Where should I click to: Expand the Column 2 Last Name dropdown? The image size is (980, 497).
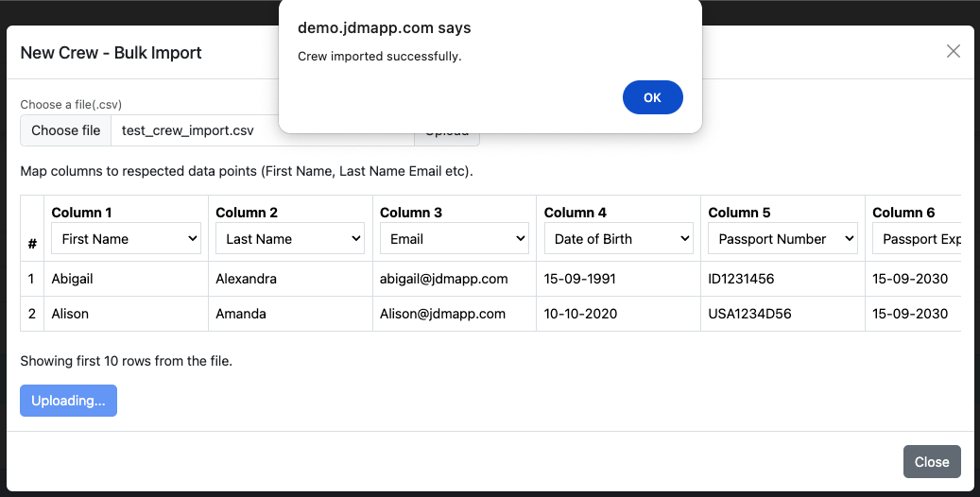click(290, 239)
